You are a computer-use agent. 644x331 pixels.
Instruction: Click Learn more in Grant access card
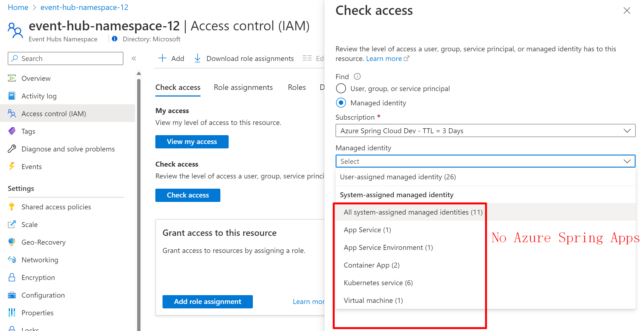[309, 302]
